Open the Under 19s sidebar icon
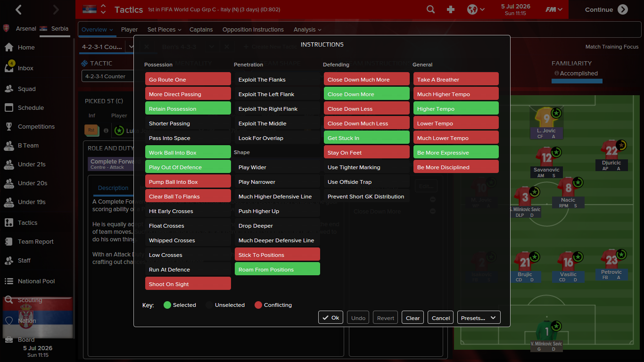The width and height of the screenshot is (644, 362). coord(8,202)
